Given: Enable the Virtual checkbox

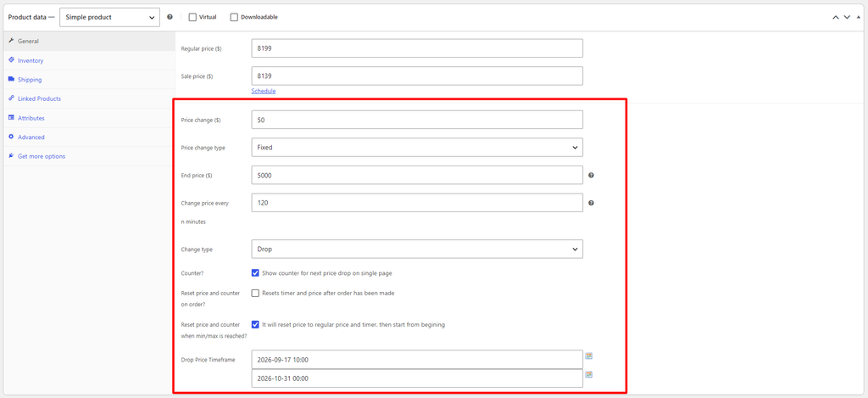Looking at the screenshot, I should (192, 17).
